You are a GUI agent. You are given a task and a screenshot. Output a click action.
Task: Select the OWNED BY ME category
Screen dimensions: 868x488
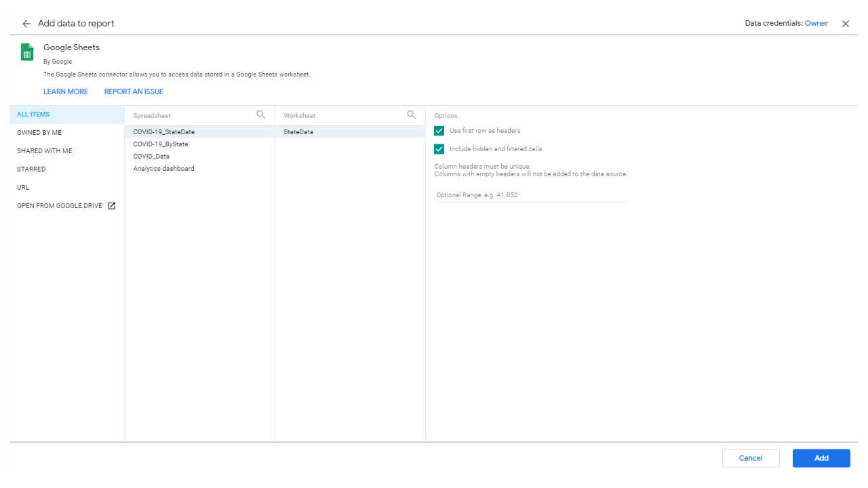[67, 133]
